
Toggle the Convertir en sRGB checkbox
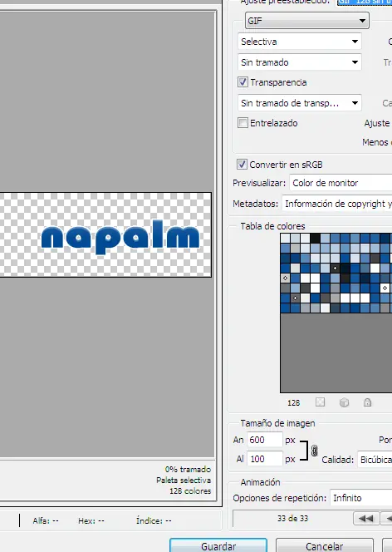tap(242, 165)
